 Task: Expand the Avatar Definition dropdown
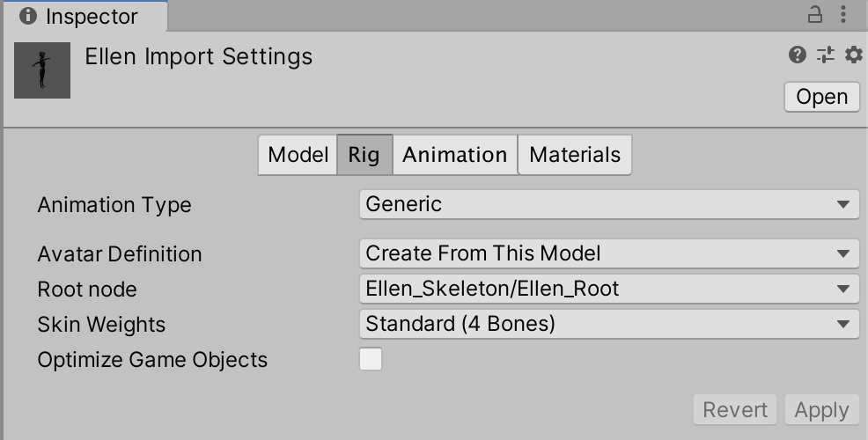point(608,253)
